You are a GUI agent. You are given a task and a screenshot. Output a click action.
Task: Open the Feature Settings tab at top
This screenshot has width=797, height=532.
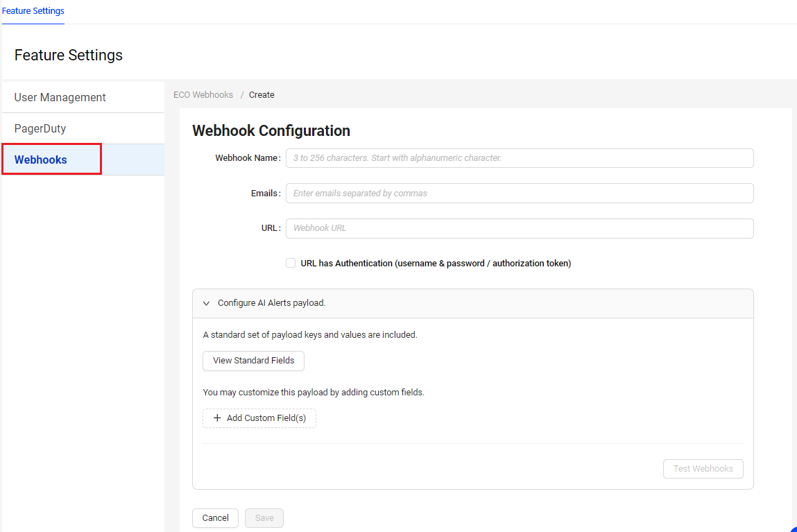point(33,11)
